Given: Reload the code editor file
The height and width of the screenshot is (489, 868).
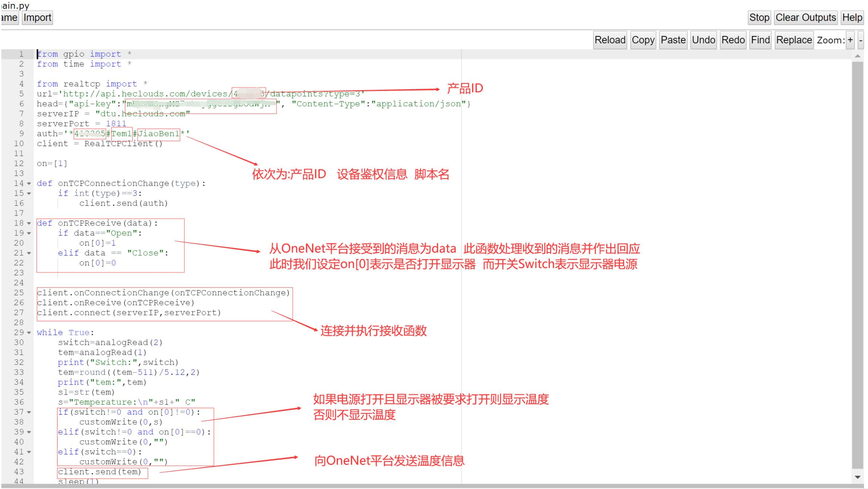Looking at the screenshot, I should click(x=609, y=40).
